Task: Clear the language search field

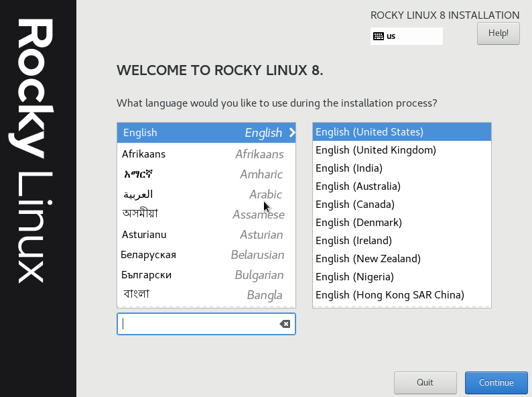Action: pyautogui.click(x=285, y=324)
